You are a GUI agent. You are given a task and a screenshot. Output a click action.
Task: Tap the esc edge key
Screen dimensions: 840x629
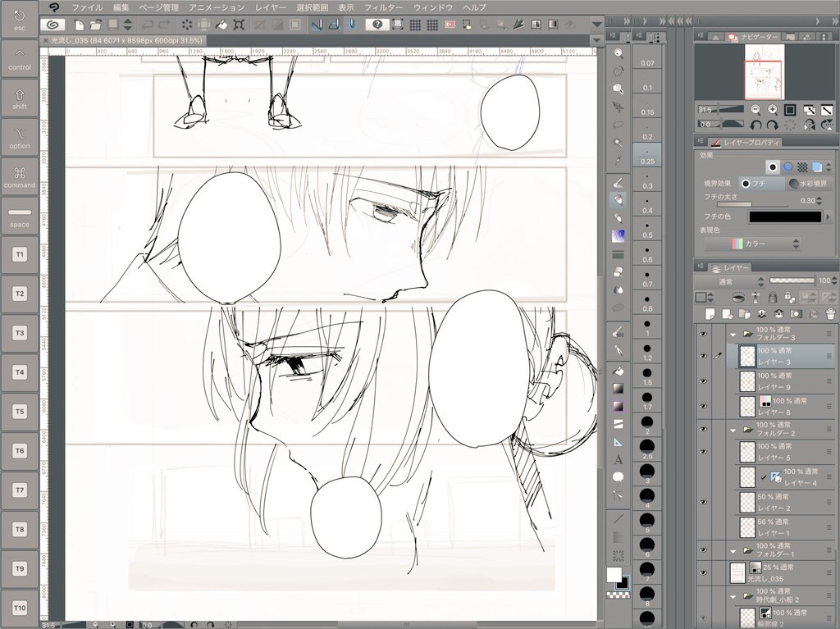(20, 20)
